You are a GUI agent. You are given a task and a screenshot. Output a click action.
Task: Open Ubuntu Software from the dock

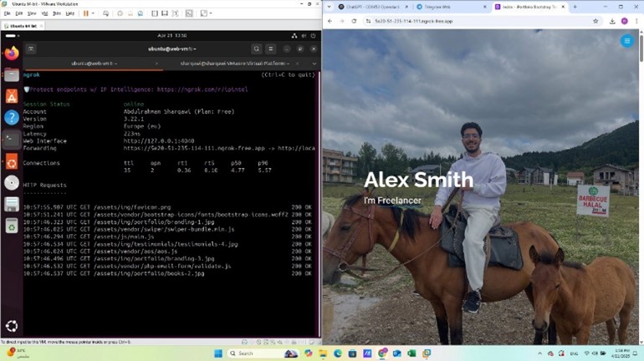click(12, 96)
